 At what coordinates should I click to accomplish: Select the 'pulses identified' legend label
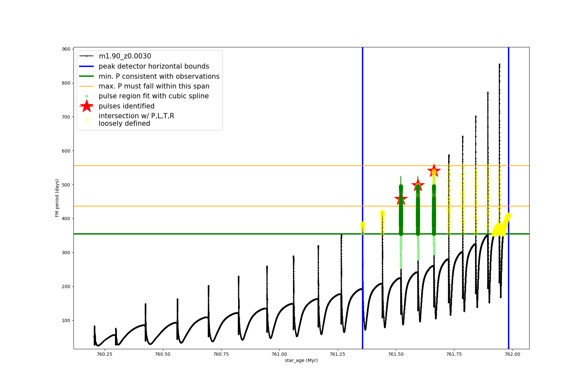[126, 106]
